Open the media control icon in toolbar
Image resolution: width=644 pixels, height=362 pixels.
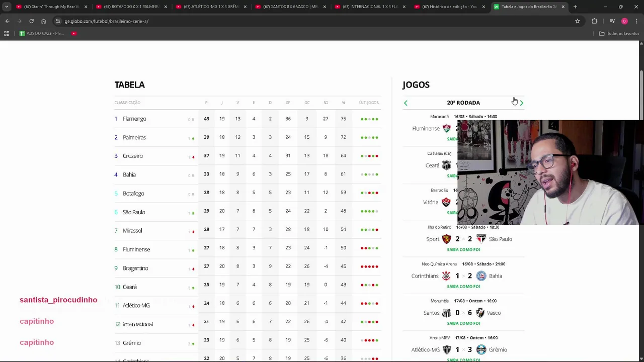click(x=612, y=21)
